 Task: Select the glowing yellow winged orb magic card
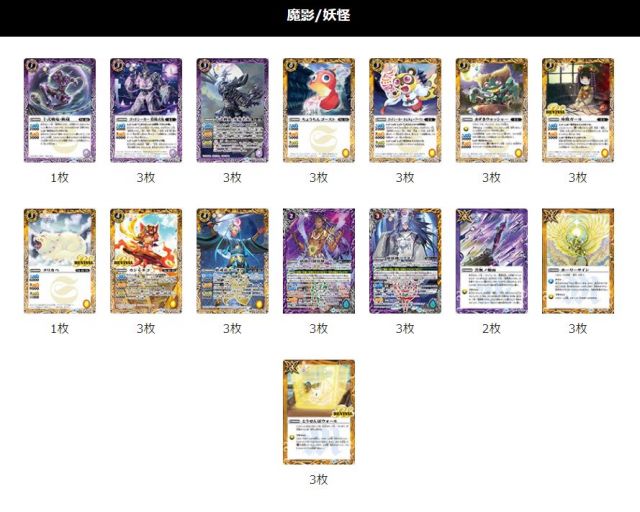click(578, 261)
